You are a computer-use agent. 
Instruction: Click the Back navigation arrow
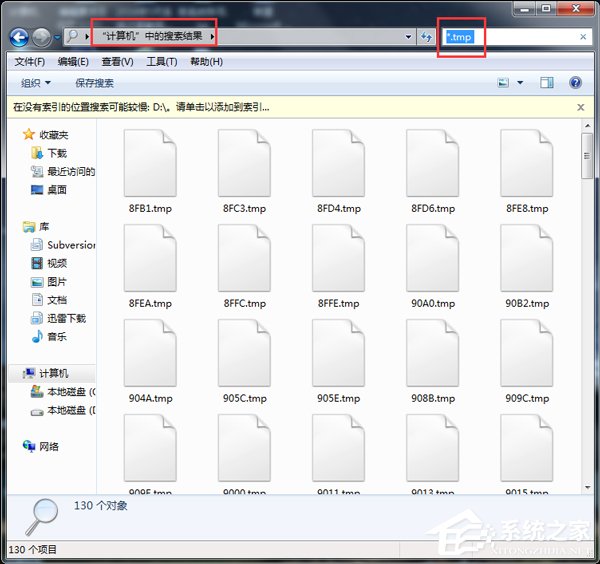(x=19, y=37)
